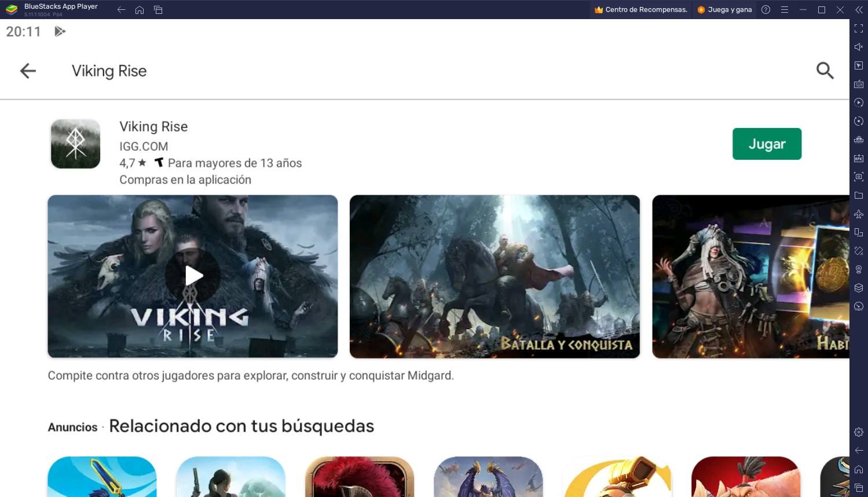Open Viking Rise app title link
This screenshot has height=497, width=868.
click(x=153, y=126)
